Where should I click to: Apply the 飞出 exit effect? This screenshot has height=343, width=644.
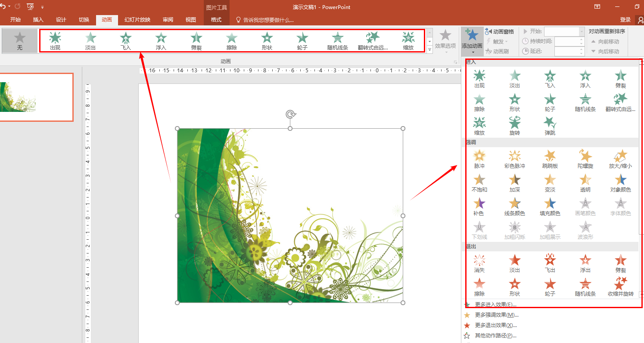[x=550, y=263]
